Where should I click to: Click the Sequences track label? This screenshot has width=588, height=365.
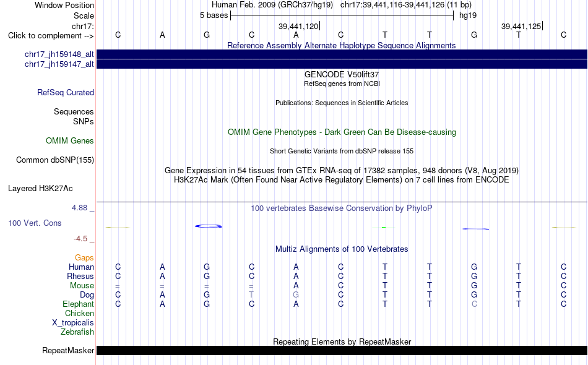tap(74, 112)
